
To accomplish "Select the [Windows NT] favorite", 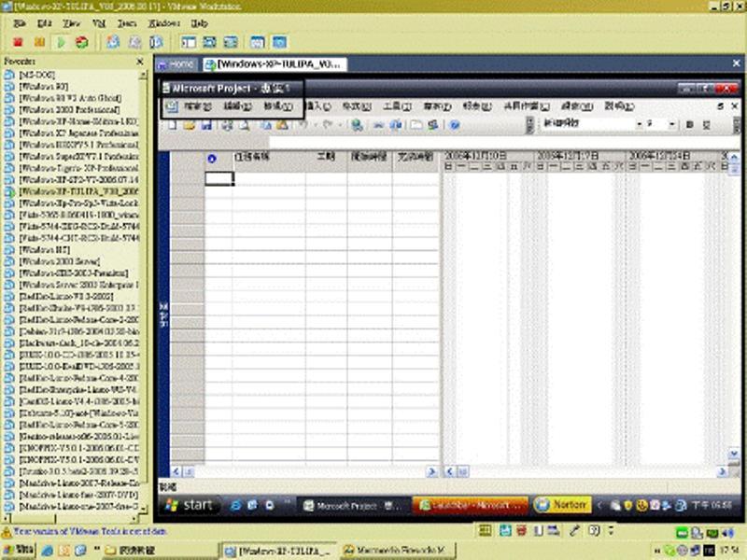I will (x=44, y=249).
